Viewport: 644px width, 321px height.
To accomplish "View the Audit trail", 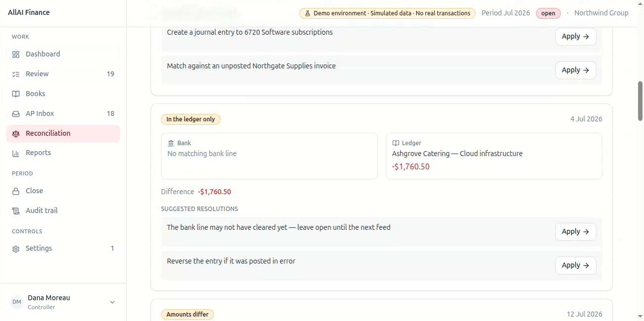I will [x=63, y=211].
